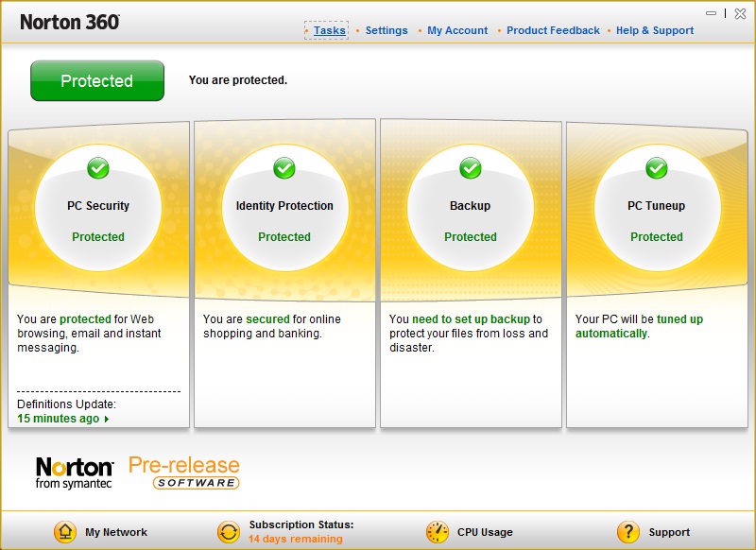The image size is (756, 550).
Task: Click the 'tuned up automatically' link
Action: (640, 326)
